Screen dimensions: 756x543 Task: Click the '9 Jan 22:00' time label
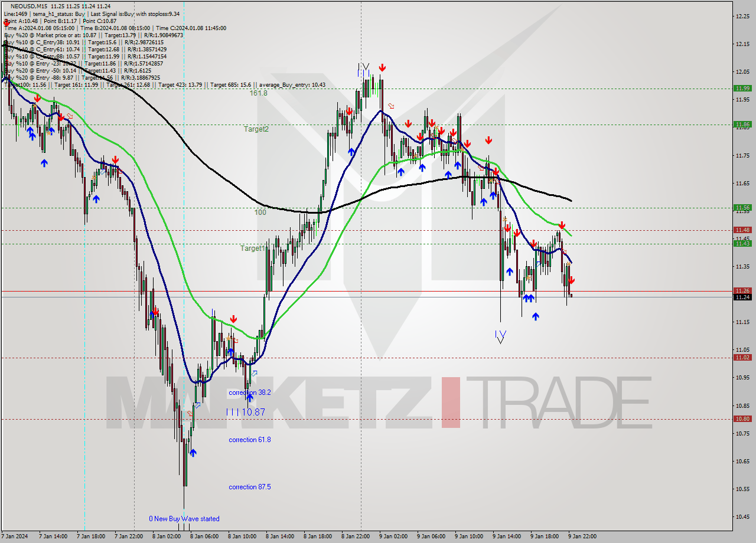[583, 537]
